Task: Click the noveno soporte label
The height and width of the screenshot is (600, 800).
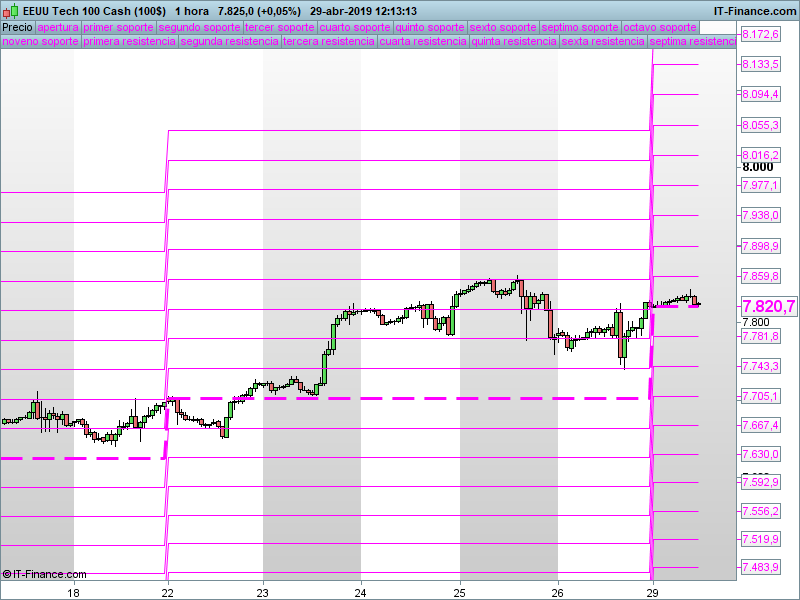Action: click(x=41, y=41)
